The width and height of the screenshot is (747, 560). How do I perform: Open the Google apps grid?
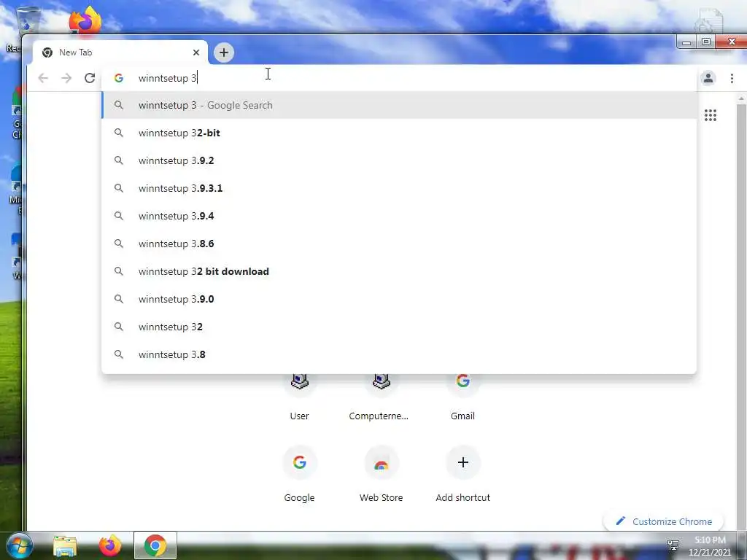click(x=711, y=114)
